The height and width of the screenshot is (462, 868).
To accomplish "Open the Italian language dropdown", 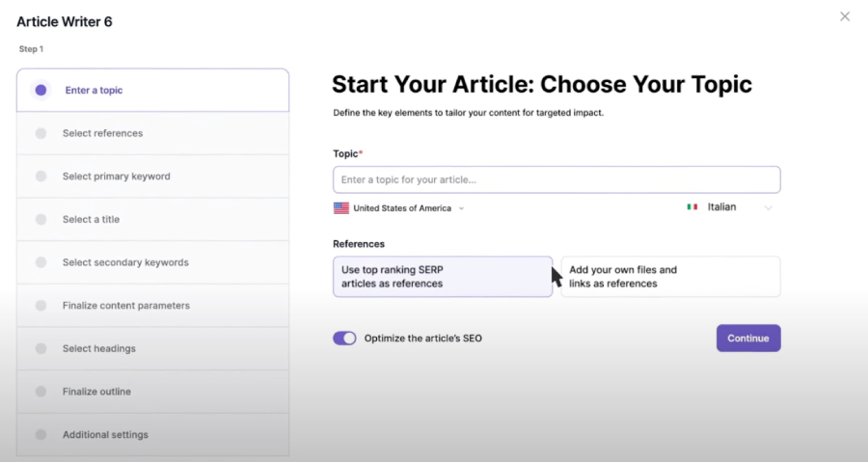I will (x=730, y=207).
